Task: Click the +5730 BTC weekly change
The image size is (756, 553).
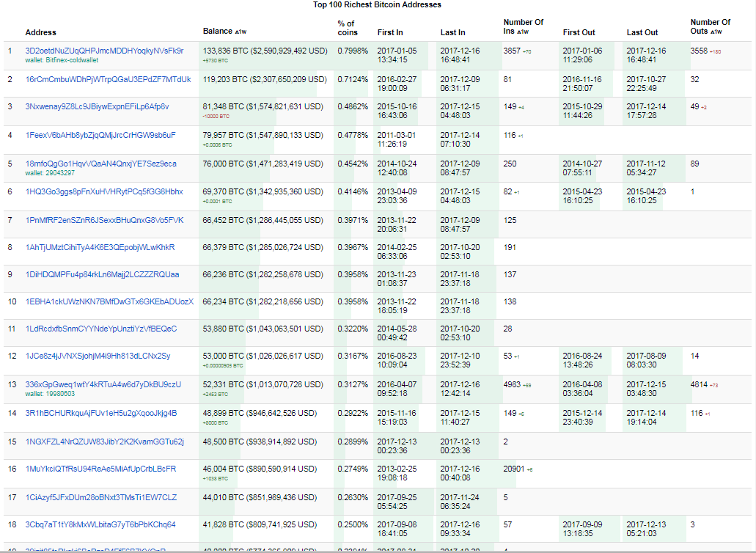Action: 215,61
